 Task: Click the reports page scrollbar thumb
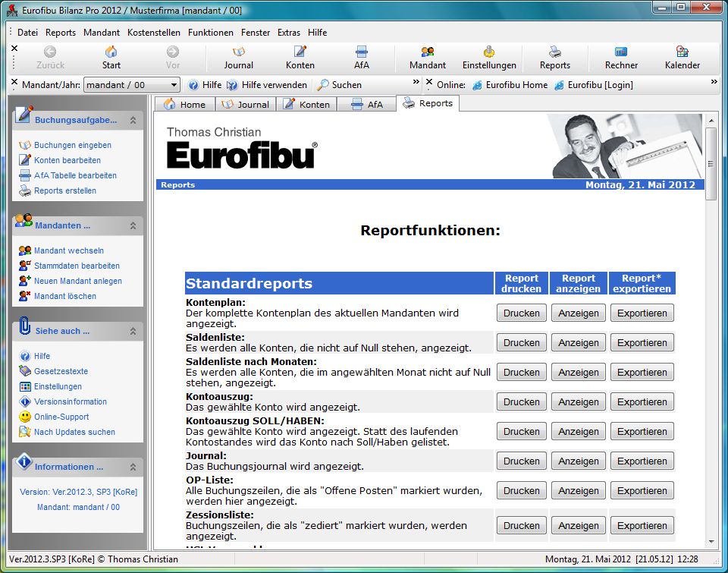tap(711, 164)
